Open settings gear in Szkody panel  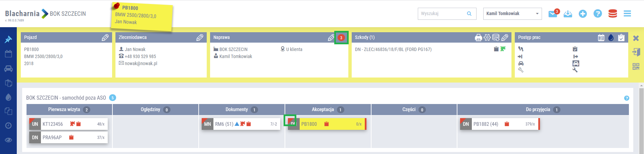pyautogui.click(x=487, y=38)
